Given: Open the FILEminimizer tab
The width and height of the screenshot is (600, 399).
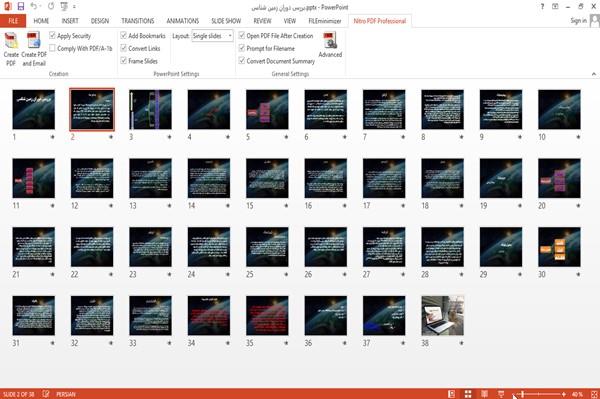Looking at the screenshot, I should [325, 21].
